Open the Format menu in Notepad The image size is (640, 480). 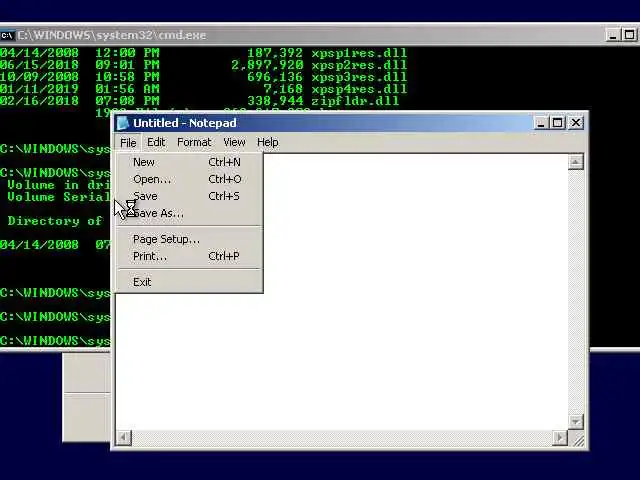[x=194, y=142]
